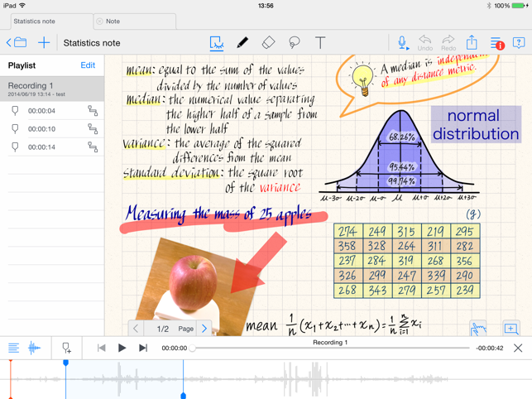Add a new note with plus icon

click(44, 42)
